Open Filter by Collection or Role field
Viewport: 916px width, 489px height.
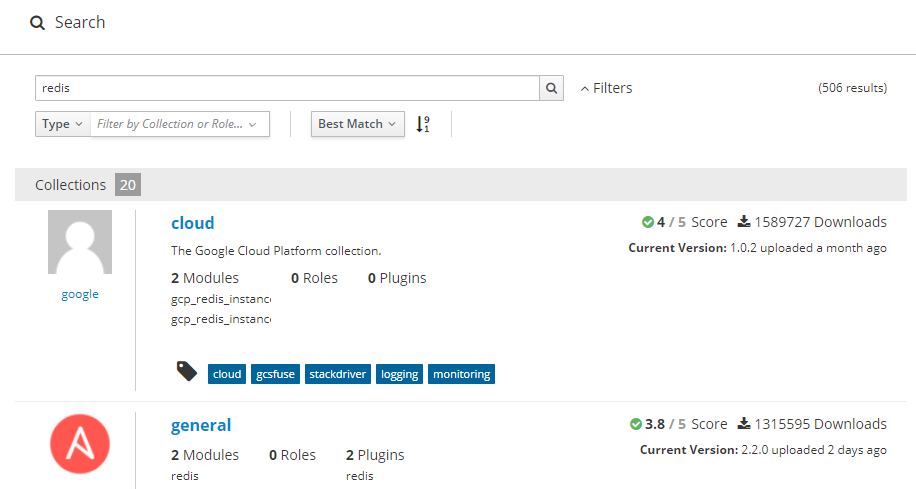point(180,124)
